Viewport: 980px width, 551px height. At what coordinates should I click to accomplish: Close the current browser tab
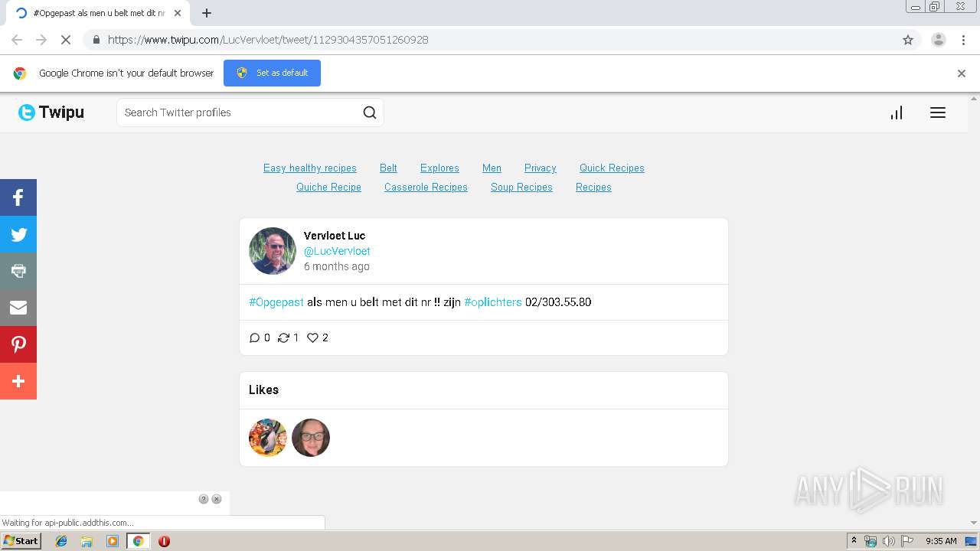point(177,13)
